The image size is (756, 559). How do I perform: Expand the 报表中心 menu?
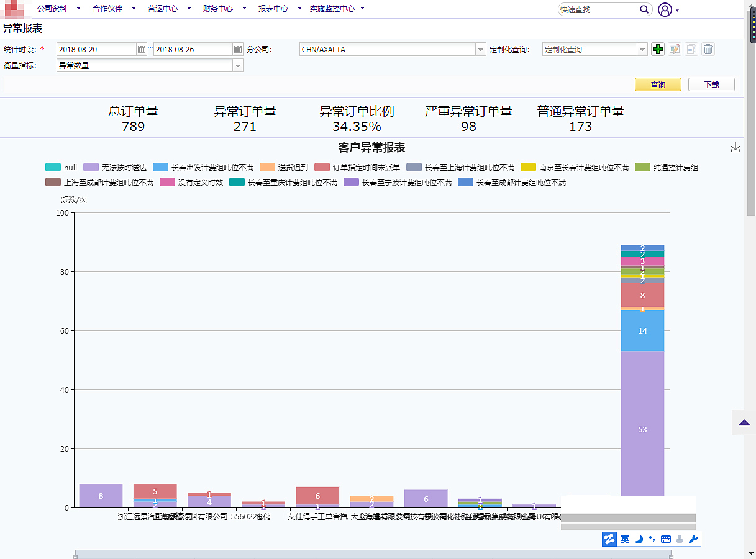[x=274, y=9]
